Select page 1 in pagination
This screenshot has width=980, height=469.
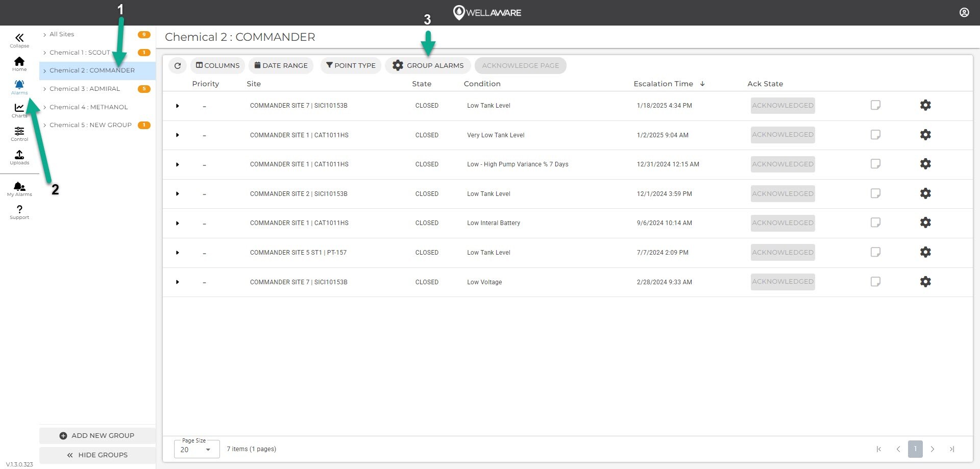(x=915, y=449)
